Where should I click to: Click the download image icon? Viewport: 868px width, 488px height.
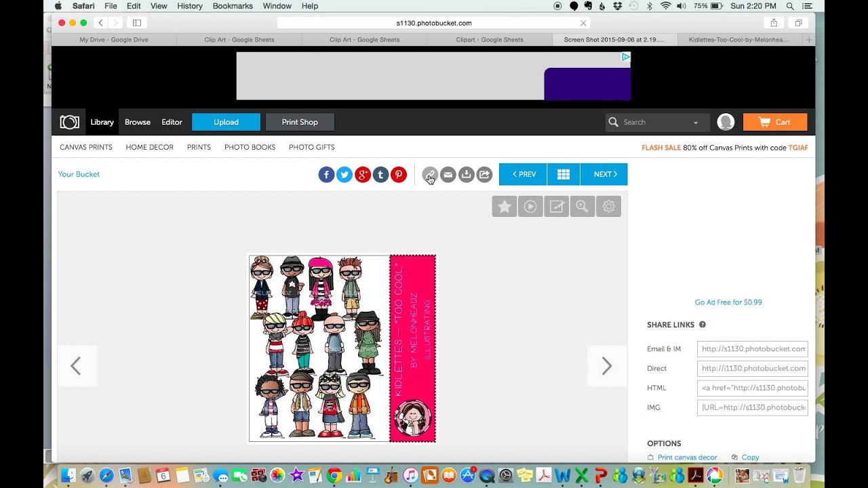pyautogui.click(x=466, y=175)
